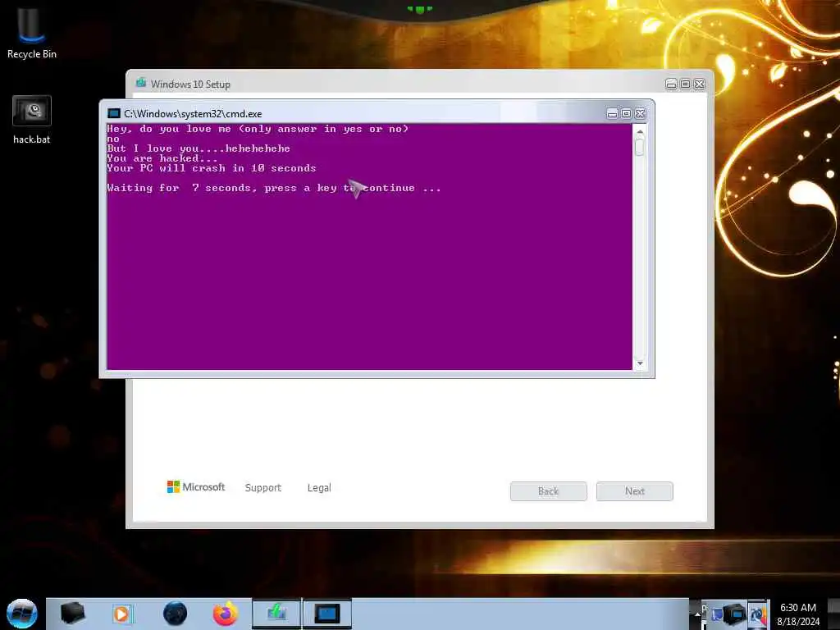Click the cmd scrollbar down arrow
Screen dimensions: 840x630
(x=640, y=363)
